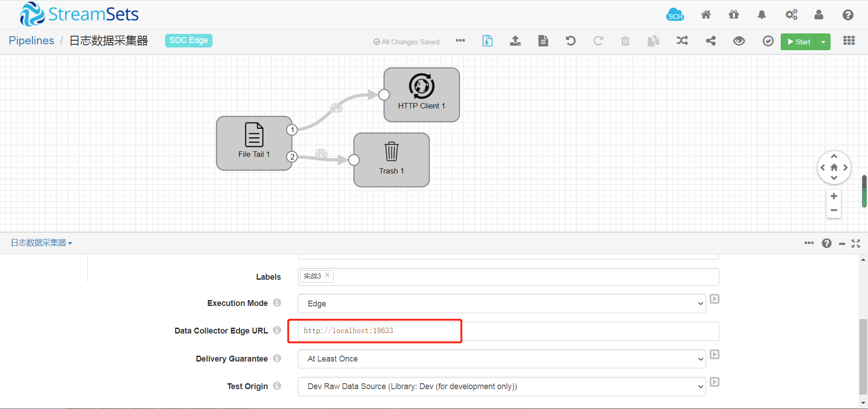Screen dimensions: 868x409
Task: Zoom out on canvas with minus
Action: [834, 210]
